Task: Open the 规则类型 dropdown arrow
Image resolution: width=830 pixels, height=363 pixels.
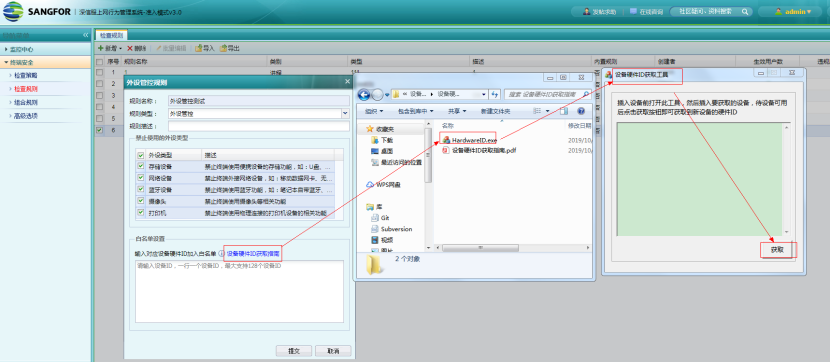Action: click(x=345, y=113)
